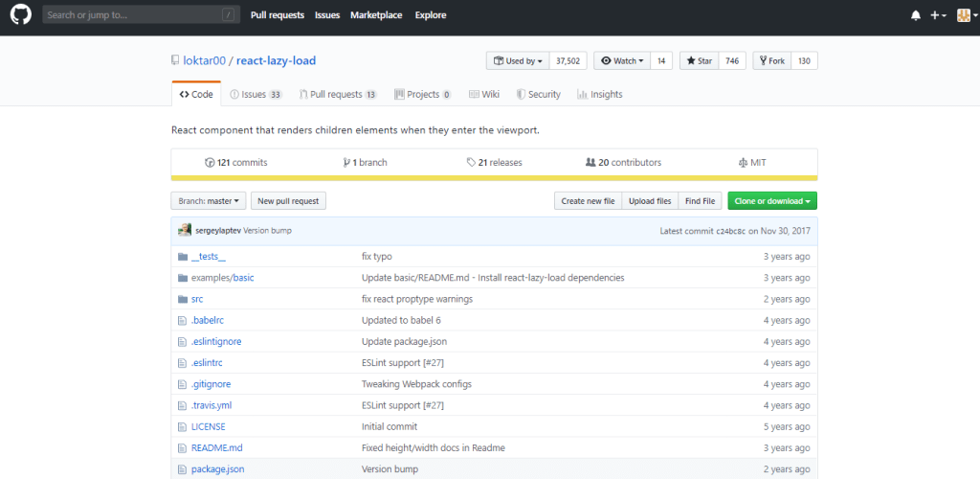The height and width of the screenshot is (479, 980).
Task: Open the LICENSE file
Action: point(208,426)
